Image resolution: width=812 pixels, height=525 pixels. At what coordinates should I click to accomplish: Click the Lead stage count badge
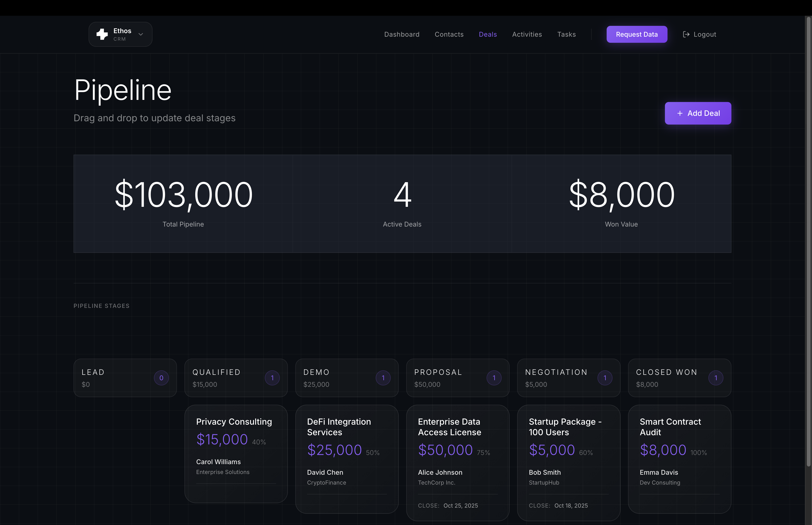coord(161,378)
